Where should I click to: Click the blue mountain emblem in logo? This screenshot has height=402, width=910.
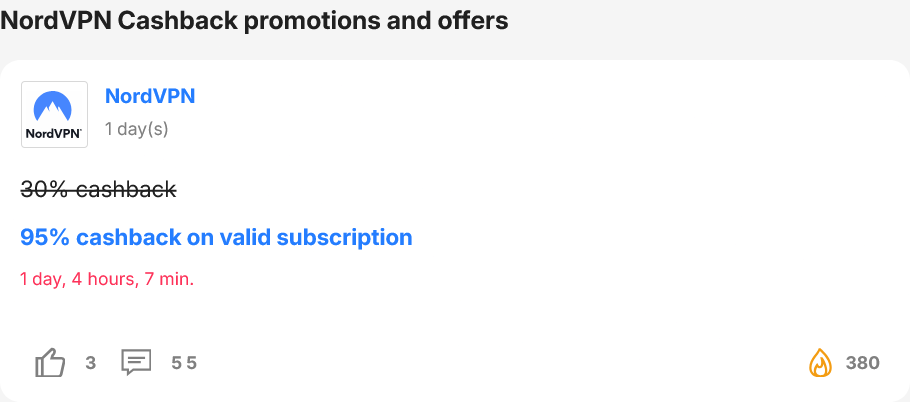click(53, 106)
